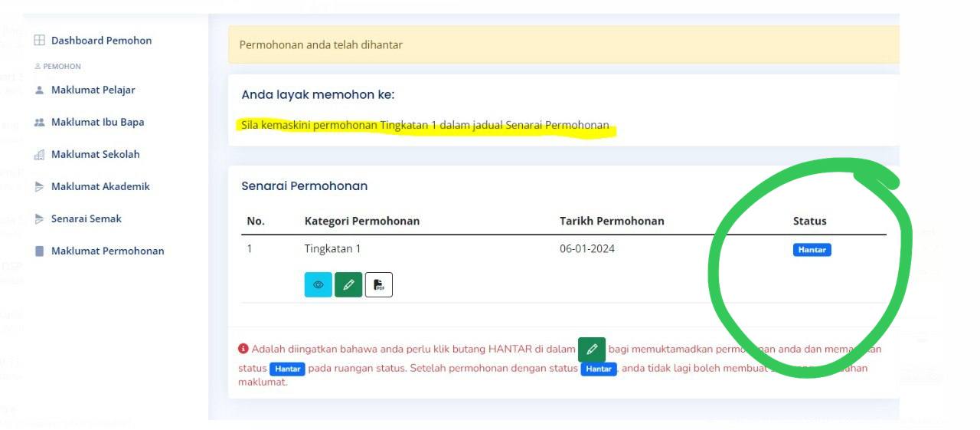The width and height of the screenshot is (980, 430).
Task: View Tingkatan 1 application with eye button
Action: (318, 285)
